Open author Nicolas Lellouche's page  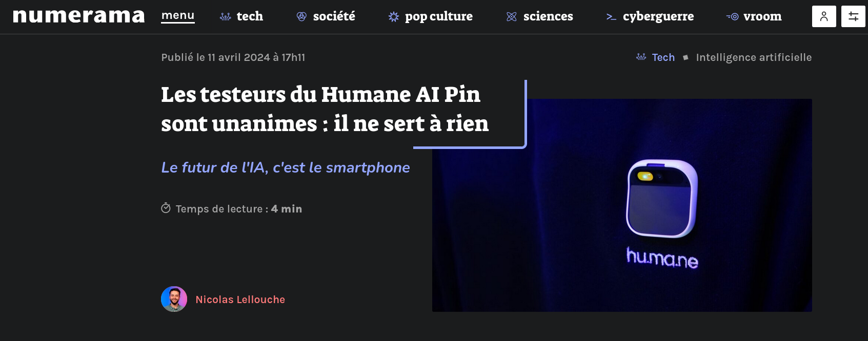coord(240,300)
